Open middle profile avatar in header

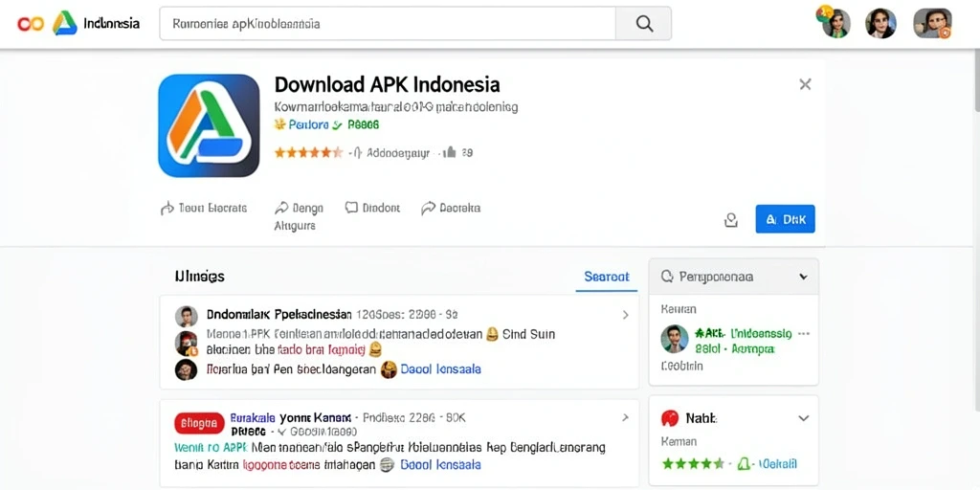coord(880,23)
